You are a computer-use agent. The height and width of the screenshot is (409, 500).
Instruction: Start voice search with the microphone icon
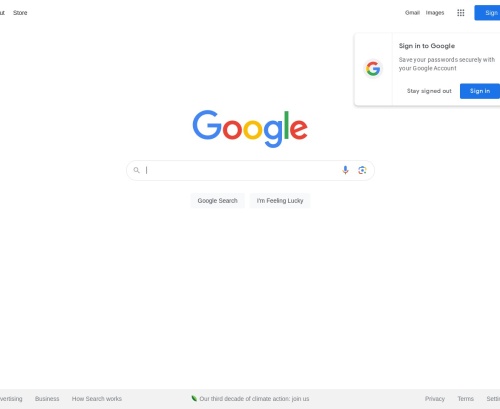click(345, 170)
